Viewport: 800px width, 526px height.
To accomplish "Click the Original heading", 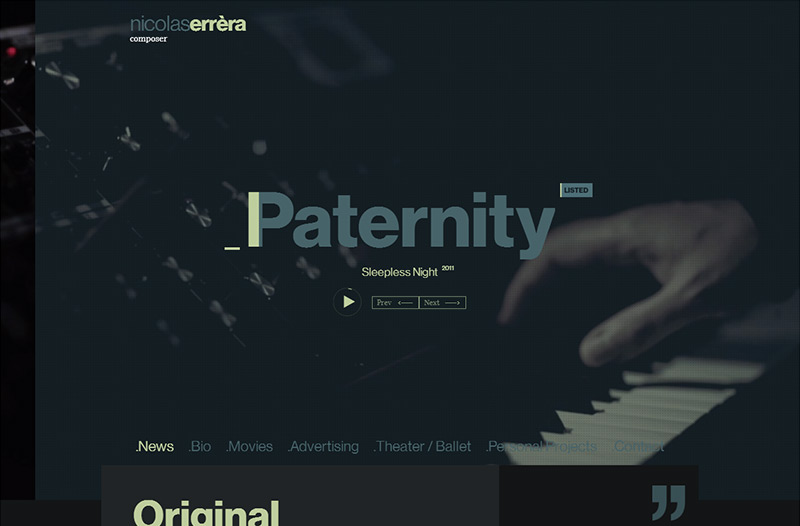I will 206,513.
